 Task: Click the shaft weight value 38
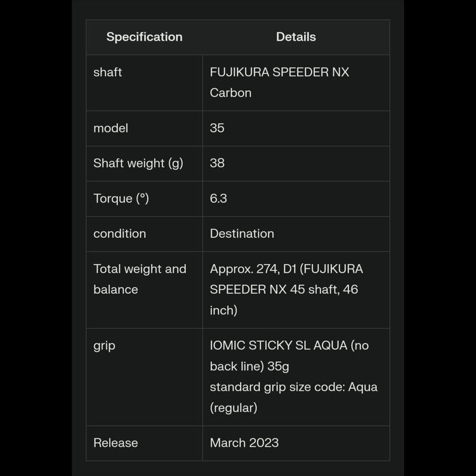tap(217, 163)
